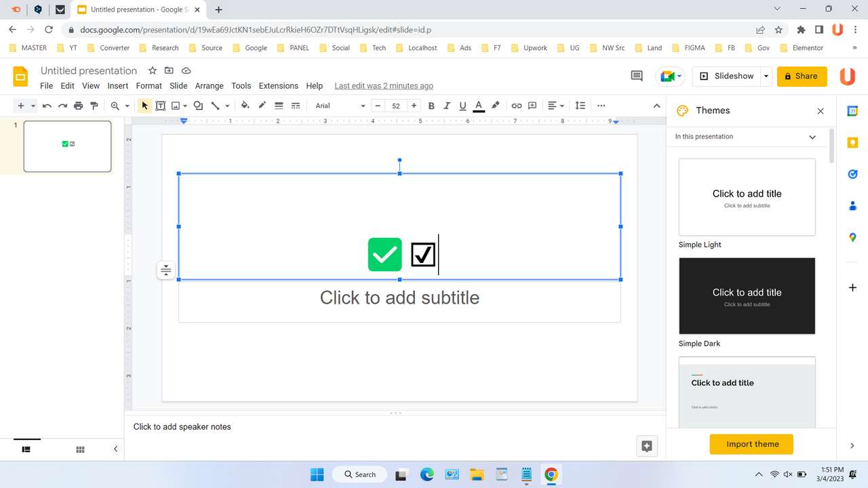Start the Slideshow presentation
The width and height of the screenshot is (868, 488).
pos(726,76)
